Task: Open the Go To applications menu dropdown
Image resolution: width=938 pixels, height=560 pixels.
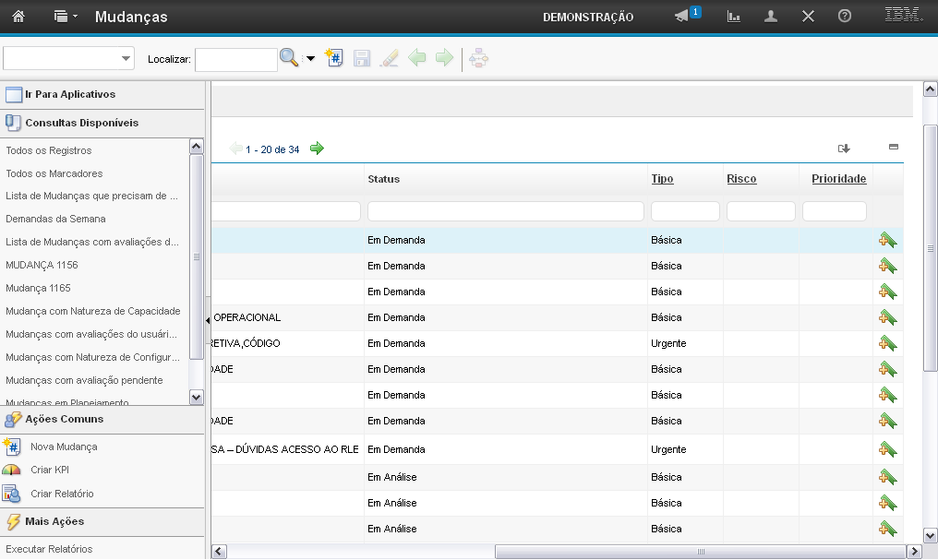Action: (63, 17)
